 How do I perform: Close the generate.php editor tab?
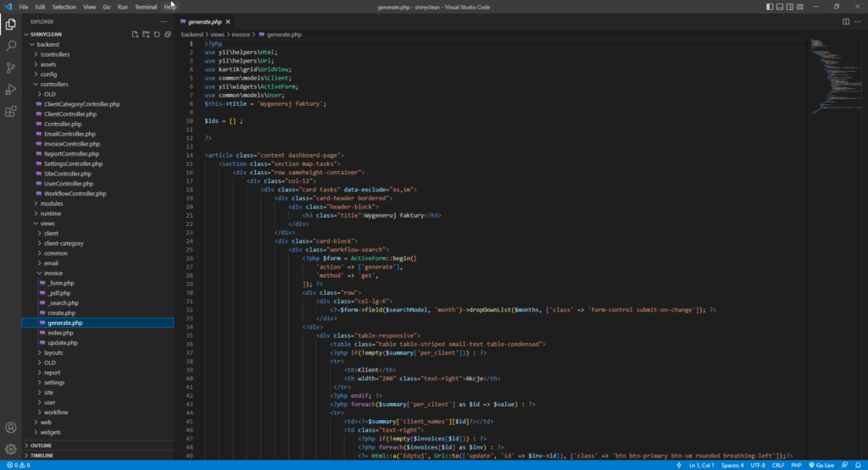228,21
